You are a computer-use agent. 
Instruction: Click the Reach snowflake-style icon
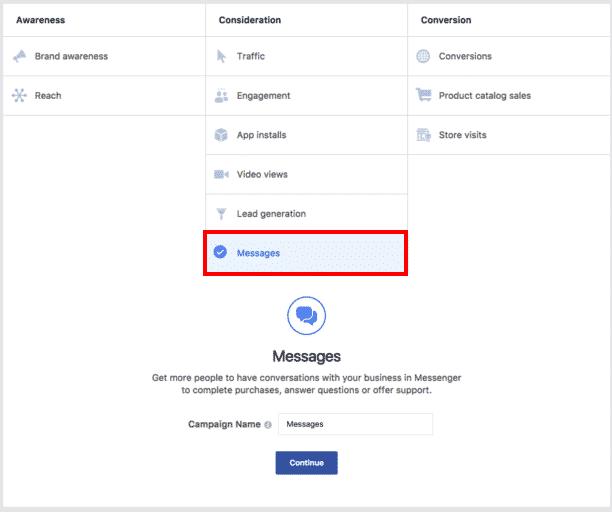(20, 96)
